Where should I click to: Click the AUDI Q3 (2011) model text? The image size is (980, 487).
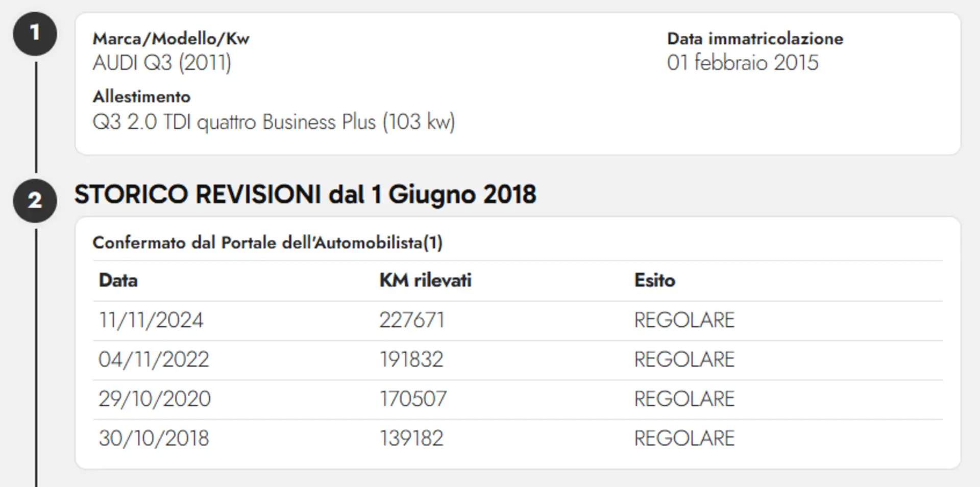(162, 63)
